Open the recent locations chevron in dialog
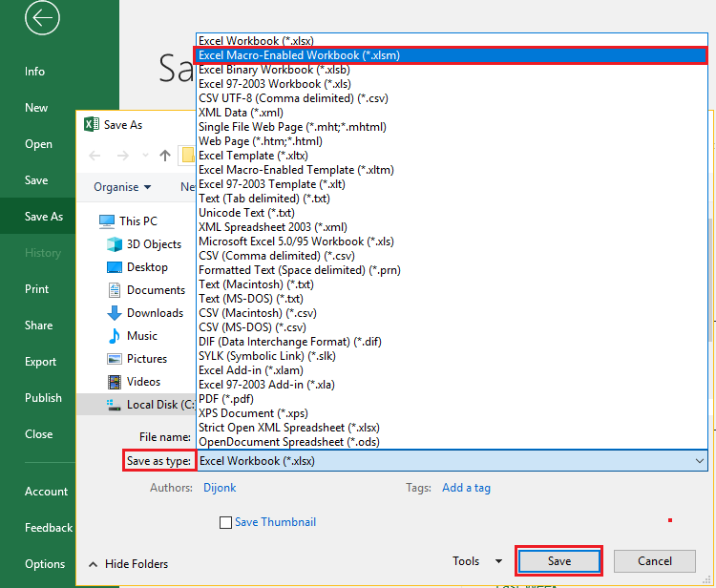 click(x=146, y=156)
